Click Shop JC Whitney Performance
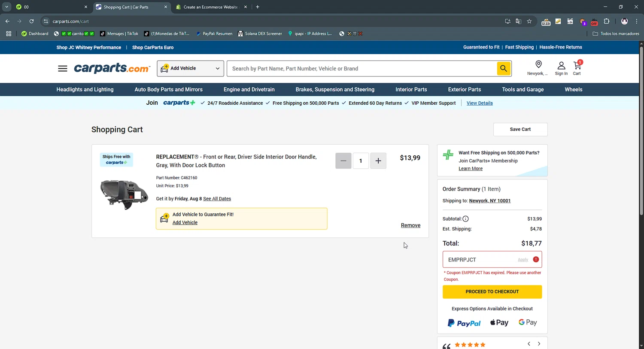This screenshot has width=644, height=349. coord(89,47)
